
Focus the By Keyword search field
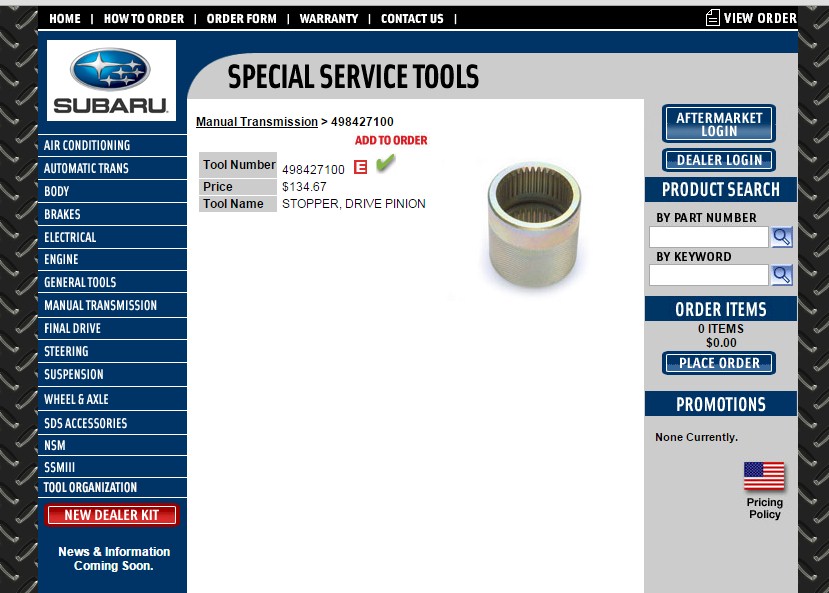point(708,275)
